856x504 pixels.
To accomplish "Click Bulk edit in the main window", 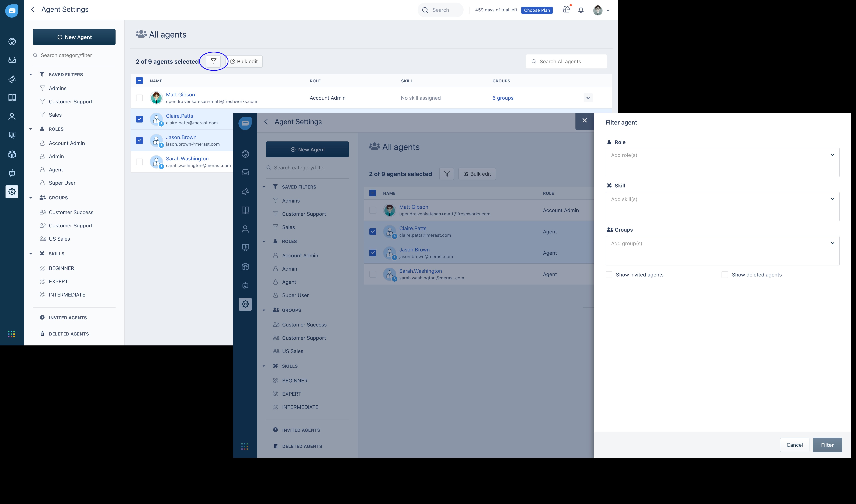I will click(x=244, y=61).
